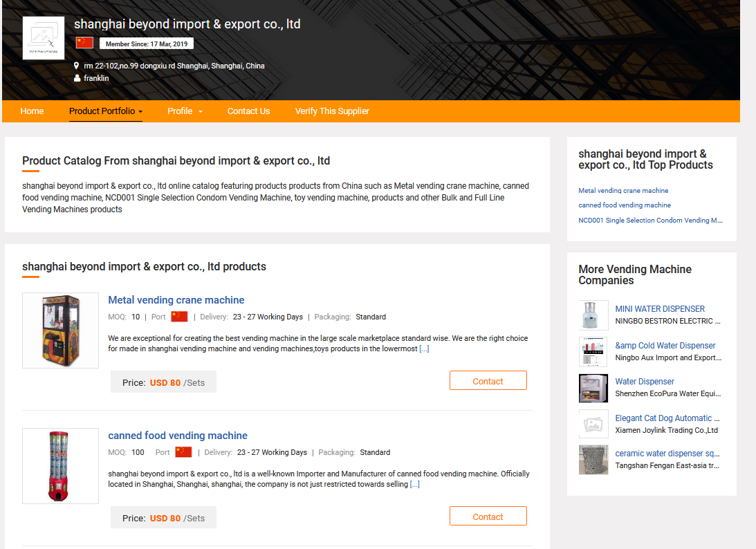Expand the Profile dropdown
Screen dimensions: 756x549
[x=185, y=111]
